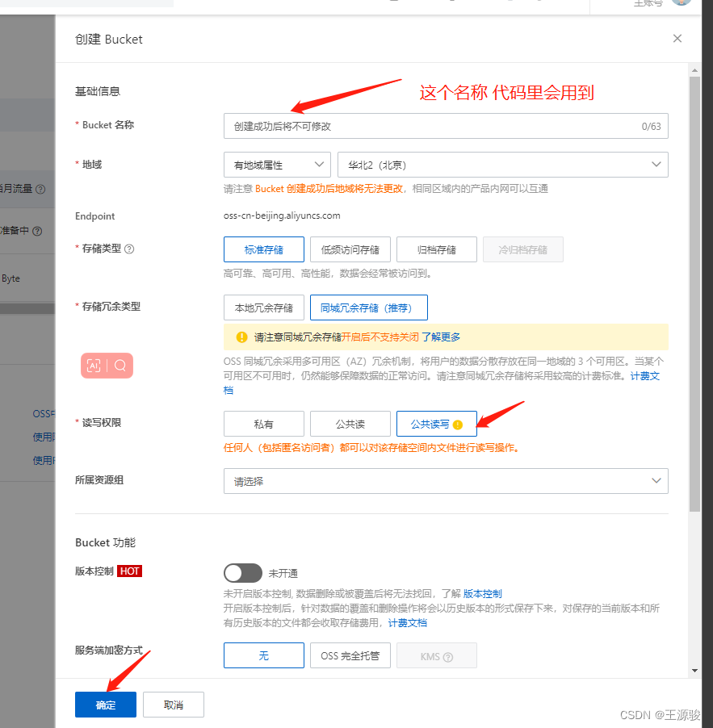
Task: Open the 版本控制 help link
Action: (483, 593)
